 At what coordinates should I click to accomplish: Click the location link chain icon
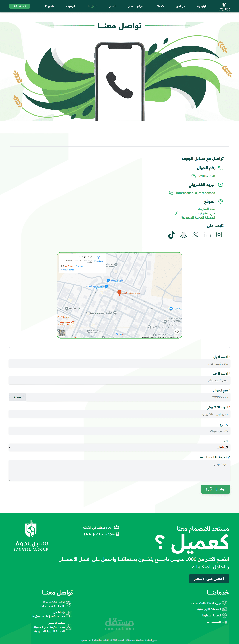click(176, 213)
